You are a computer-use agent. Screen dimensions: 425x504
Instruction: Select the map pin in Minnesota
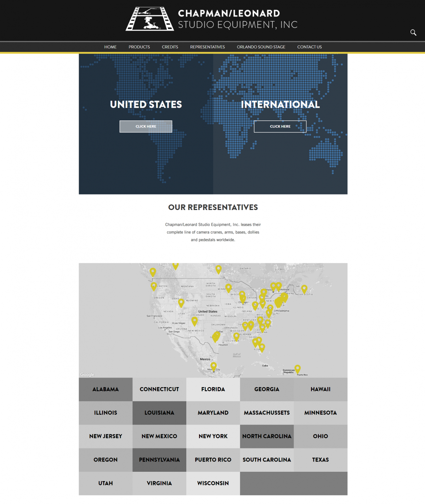pyautogui.click(x=228, y=288)
